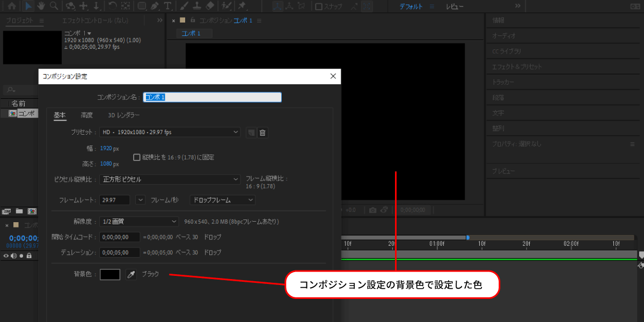Toggle the solo dot column in timeline
The height and width of the screenshot is (322, 644).
21,256
